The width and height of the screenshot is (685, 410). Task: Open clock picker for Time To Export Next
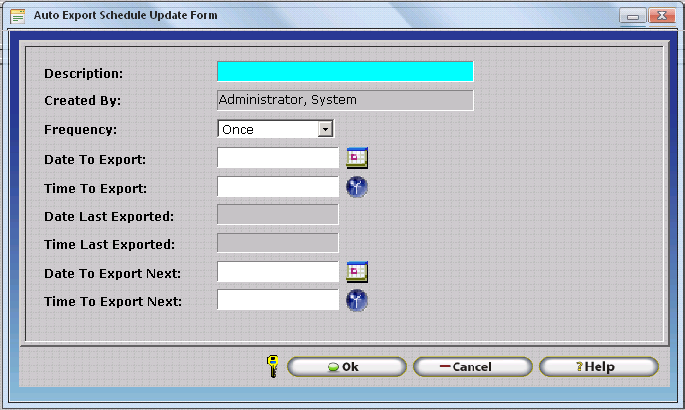(x=357, y=300)
